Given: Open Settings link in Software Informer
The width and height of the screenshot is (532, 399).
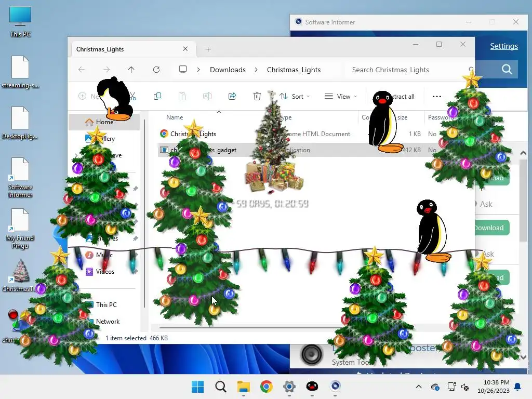Looking at the screenshot, I should click(x=504, y=46).
